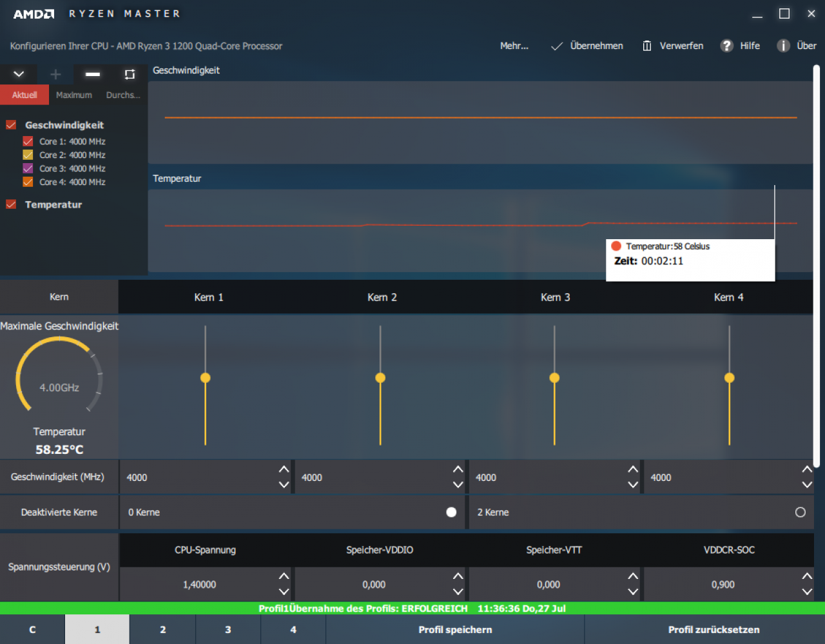Switch to the Durchs... tab
The image size is (825, 644).
[x=123, y=95]
